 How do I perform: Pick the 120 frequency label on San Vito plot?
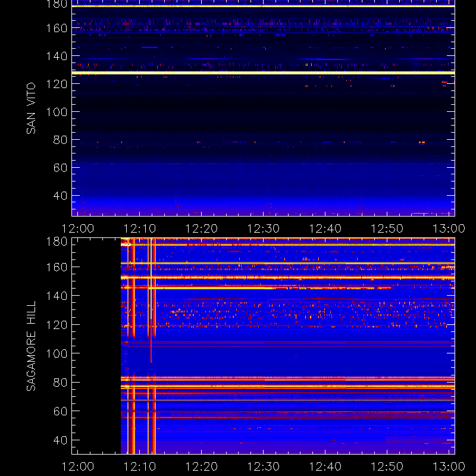[57, 84]
